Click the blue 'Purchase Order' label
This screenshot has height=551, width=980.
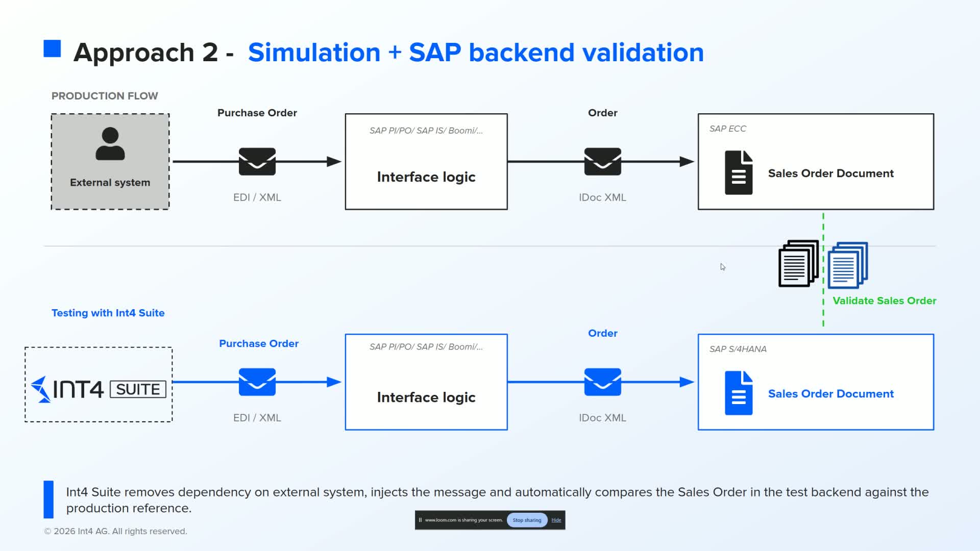259,343
